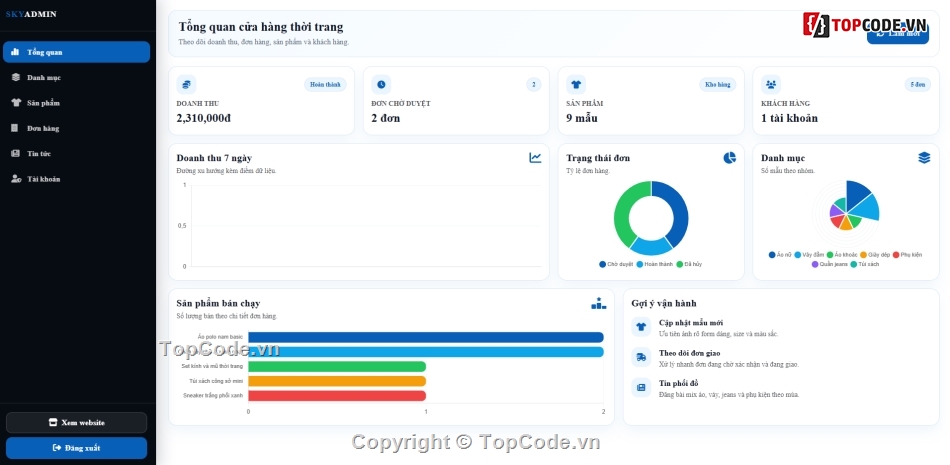Screen dimensions: 950x465
Task: Click the revenue coins icon in Doanh thu card
Action: pyautogui.click(x=186, y=84)
